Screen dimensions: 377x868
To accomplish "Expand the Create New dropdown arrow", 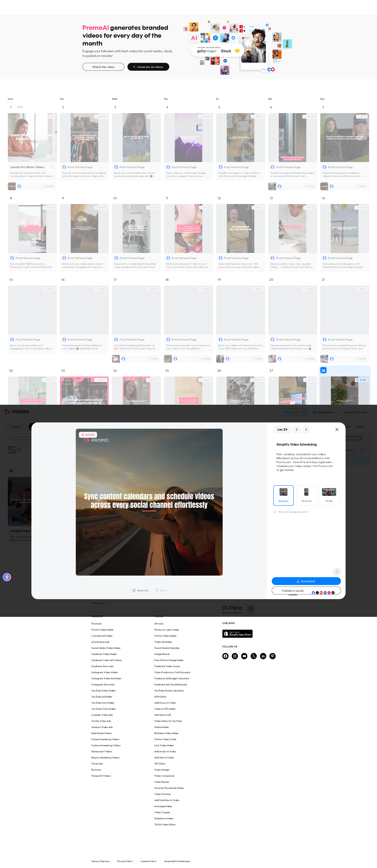I will click(x=304, y=412).
